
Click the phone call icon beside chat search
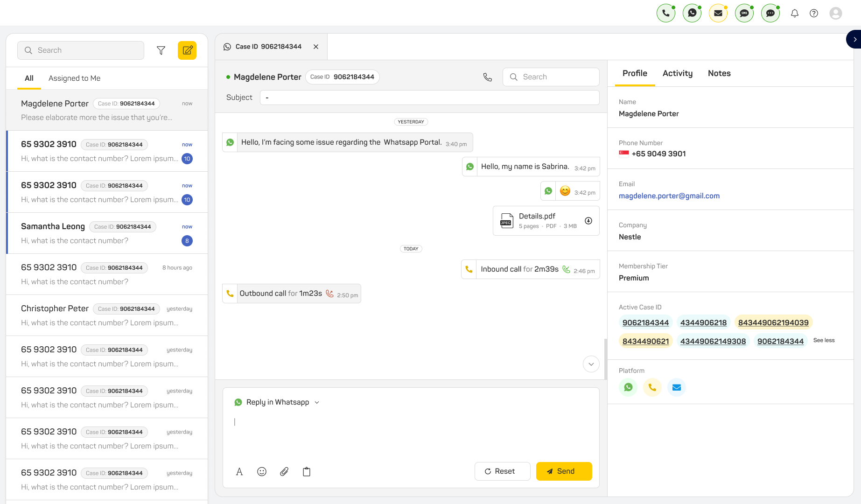[488, 77]
